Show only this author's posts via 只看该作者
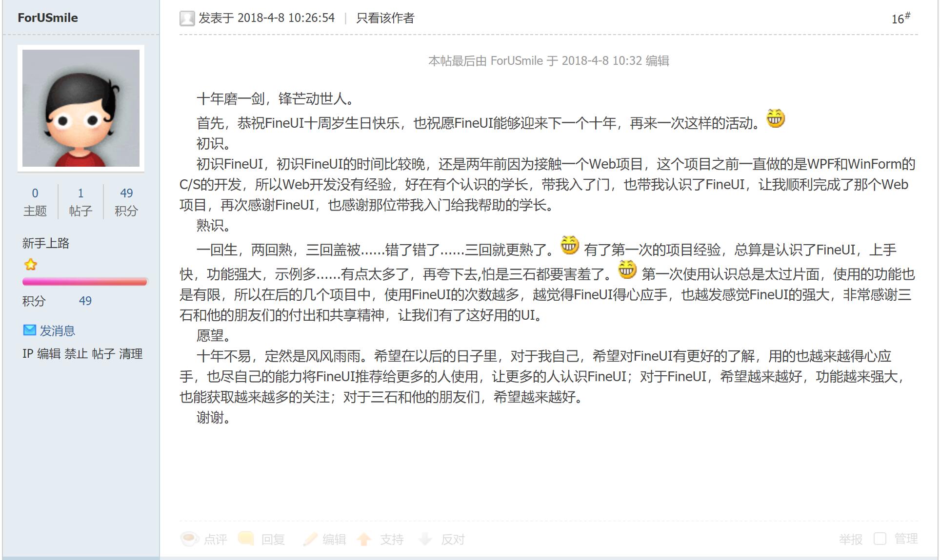Viewport: 940px width, 560px height. click(x=385, y=18)
